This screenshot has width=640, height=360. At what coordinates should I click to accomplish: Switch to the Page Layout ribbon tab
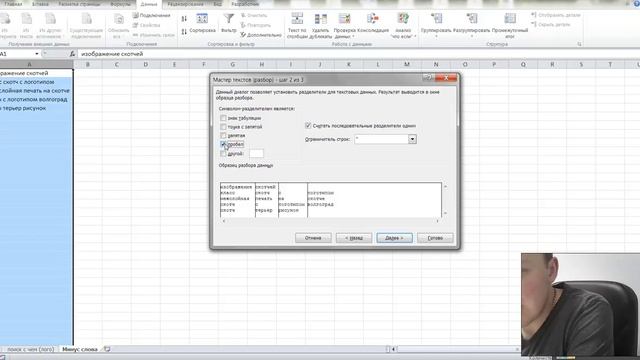click(x=79, y=4)
